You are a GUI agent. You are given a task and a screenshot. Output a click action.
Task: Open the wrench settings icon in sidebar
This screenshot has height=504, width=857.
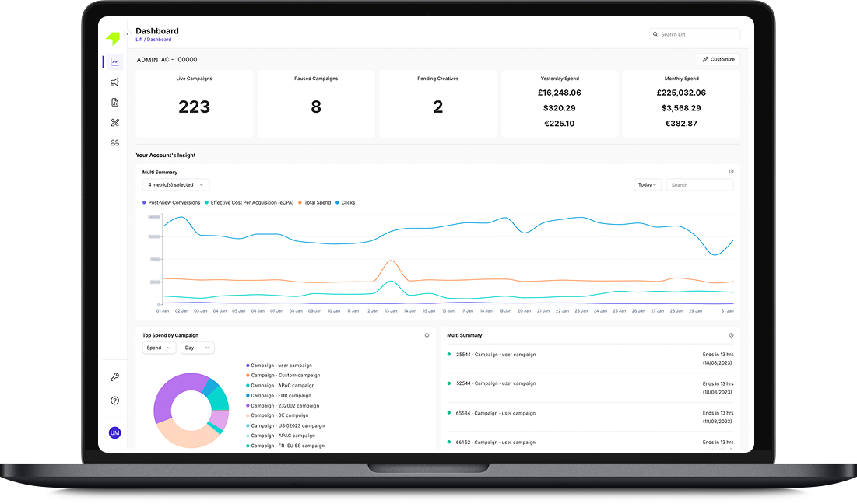[x=114, y=377]
